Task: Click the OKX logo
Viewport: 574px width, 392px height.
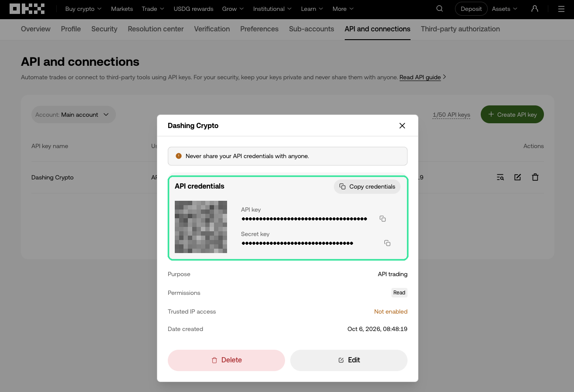Action: click(x=27, y=9)
